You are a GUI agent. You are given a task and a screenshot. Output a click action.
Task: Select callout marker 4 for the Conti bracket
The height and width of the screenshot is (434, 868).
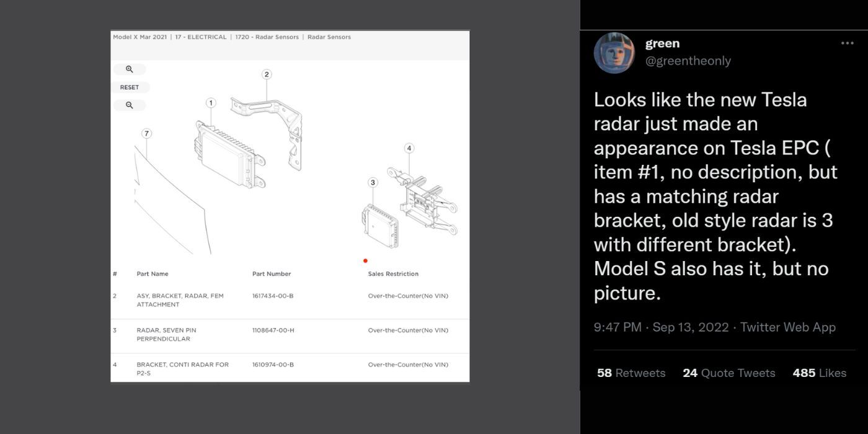click(x=409, y=148)
